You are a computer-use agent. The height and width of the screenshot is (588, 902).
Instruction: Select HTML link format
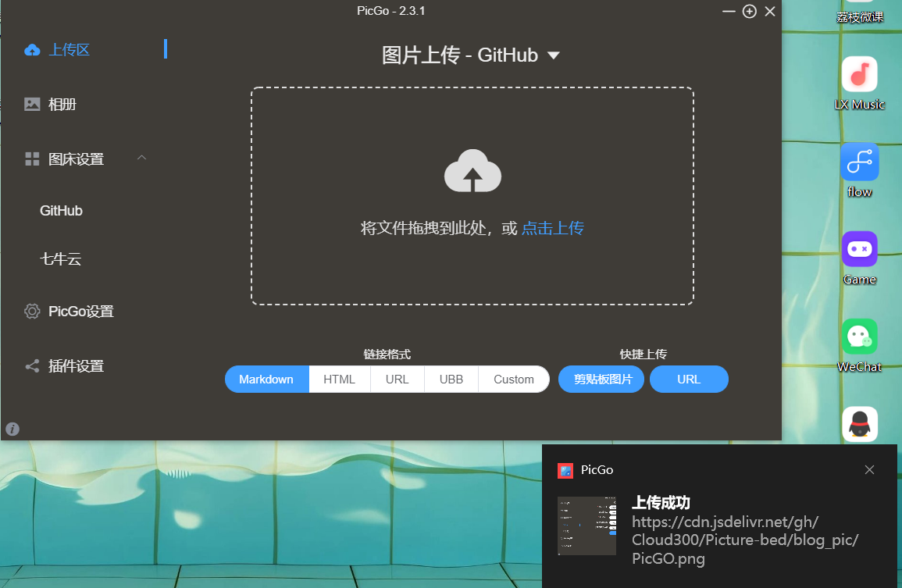pyautogui.click(x=340, y=380)
